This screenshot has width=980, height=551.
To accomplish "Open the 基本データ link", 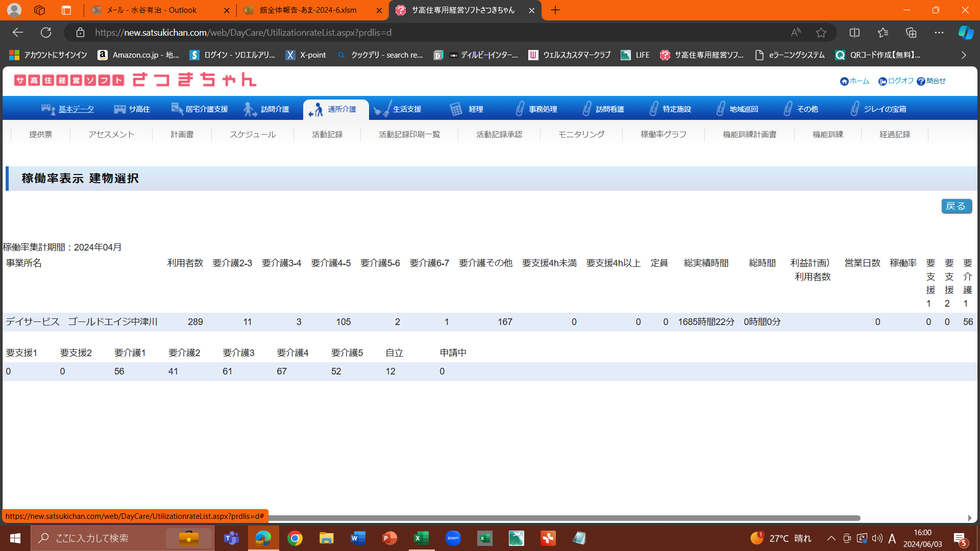I will coord(76,109).
